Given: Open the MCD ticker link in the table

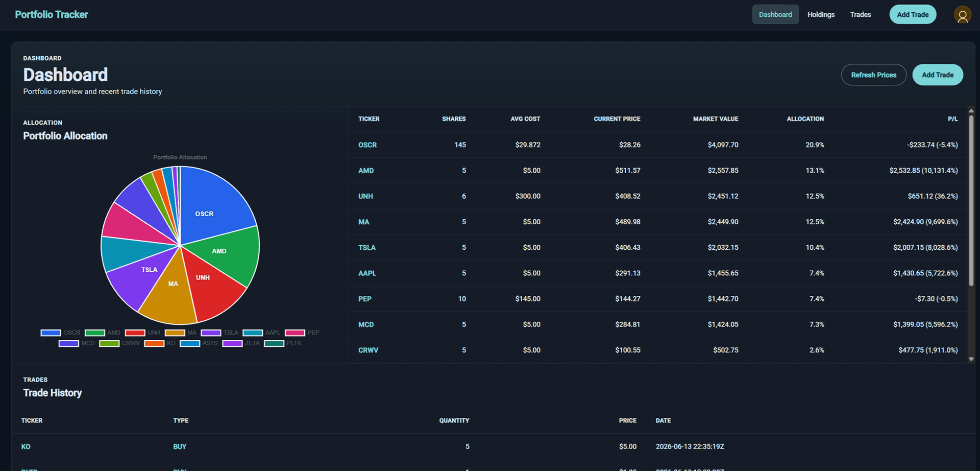Looking at the screenshot, I should point(366,324).
